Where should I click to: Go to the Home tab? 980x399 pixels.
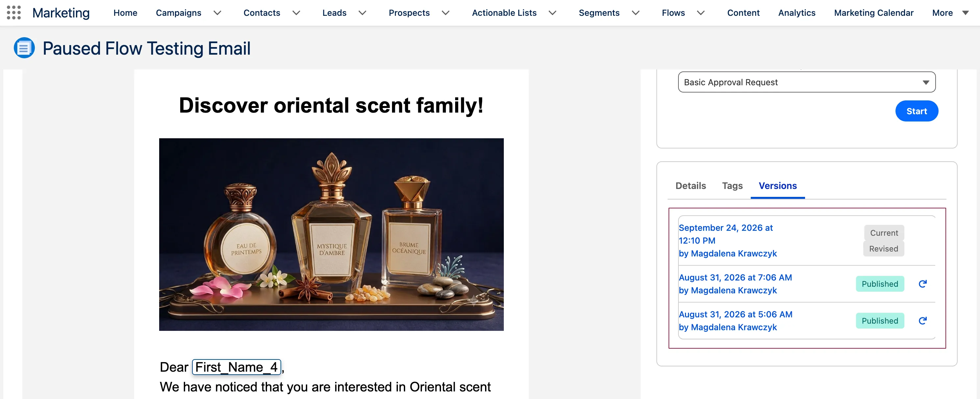[125, 13]
